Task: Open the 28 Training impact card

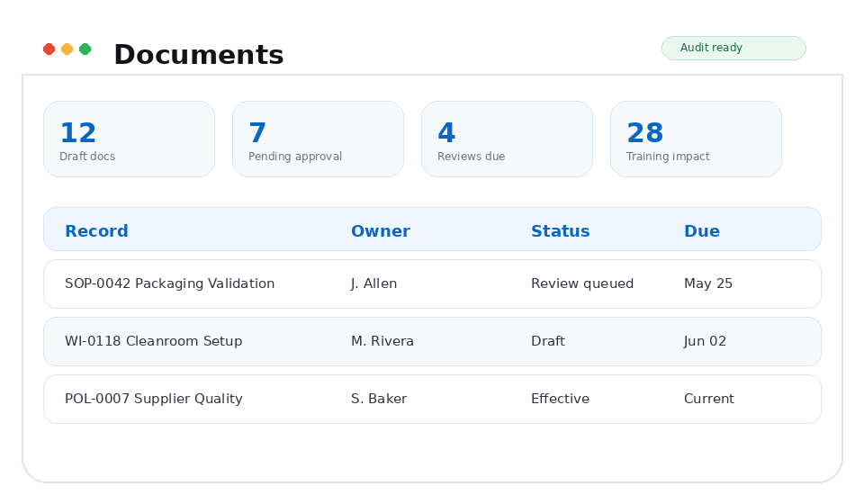Action: tap(696, 139)
